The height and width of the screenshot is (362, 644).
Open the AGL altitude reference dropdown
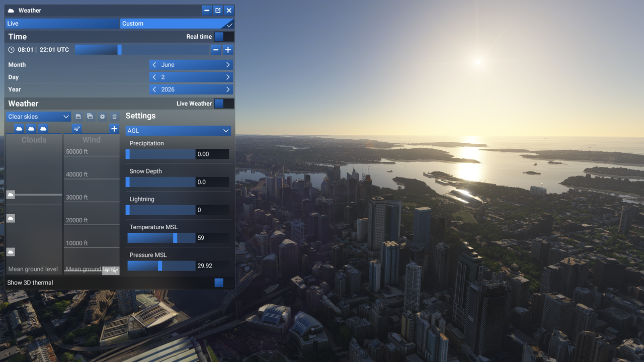(x=178, y=131)
